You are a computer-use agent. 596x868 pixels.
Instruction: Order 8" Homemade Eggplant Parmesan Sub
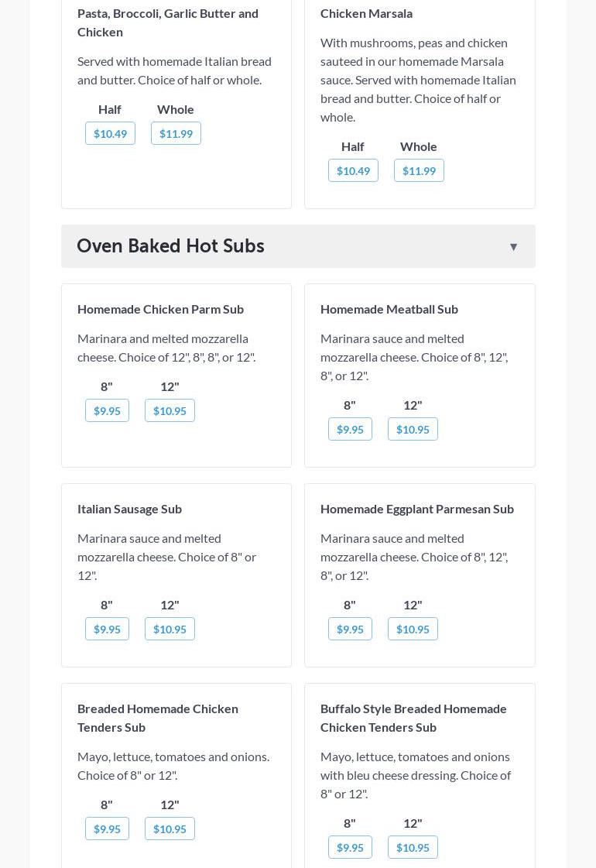coord(350,629)
